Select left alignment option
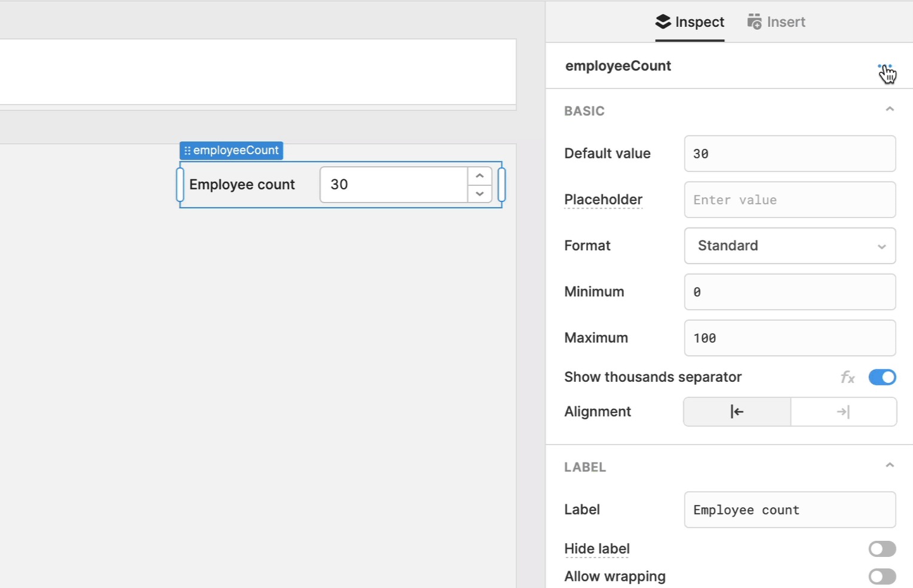 (737, 412)
